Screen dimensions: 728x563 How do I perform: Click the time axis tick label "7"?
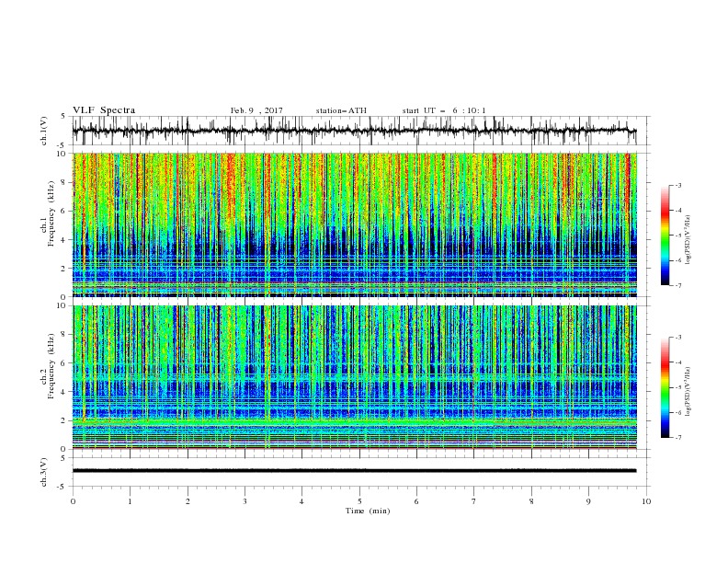(473, 501)
